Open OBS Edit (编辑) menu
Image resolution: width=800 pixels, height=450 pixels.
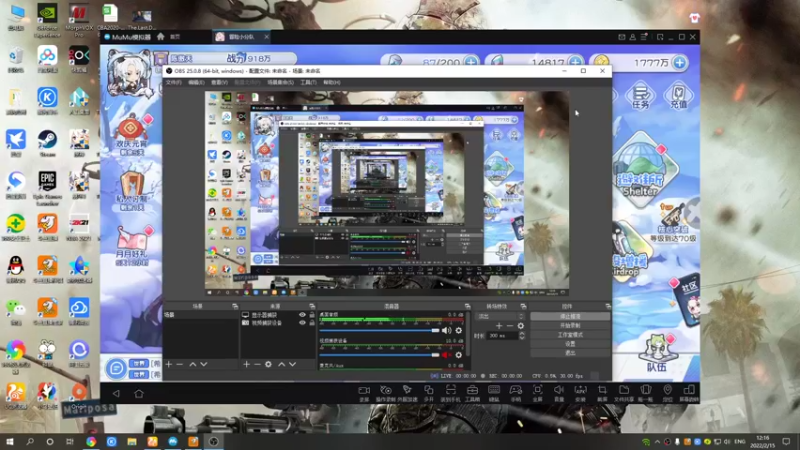point(196,82)
